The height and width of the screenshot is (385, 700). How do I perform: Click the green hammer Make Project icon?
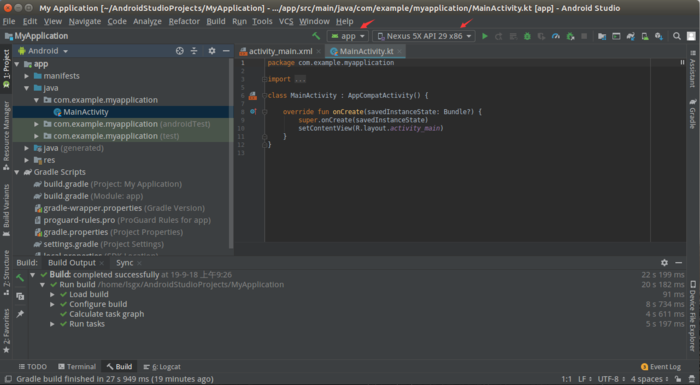(316, 36)
